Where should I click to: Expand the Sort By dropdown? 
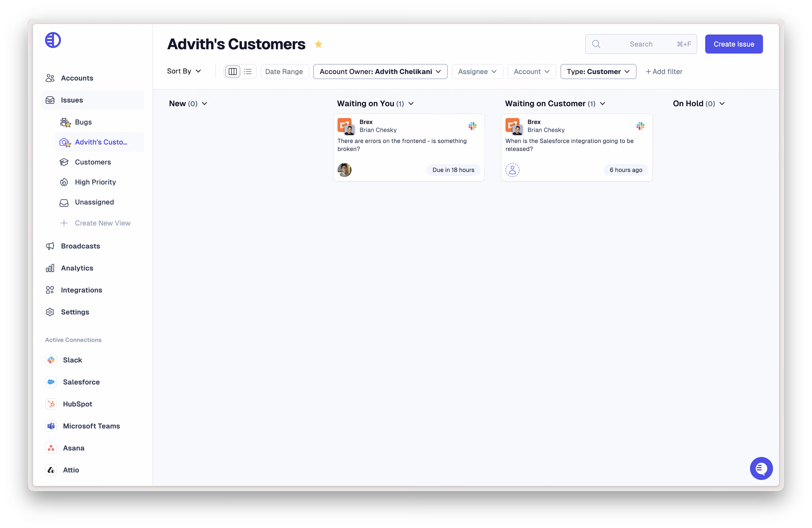pyautogui.click(x=184, y=71)
